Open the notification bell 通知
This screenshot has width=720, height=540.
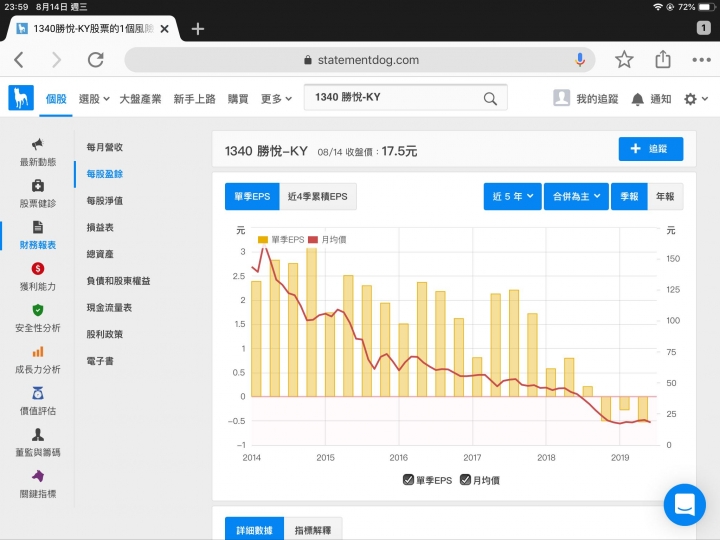(651, 99)
